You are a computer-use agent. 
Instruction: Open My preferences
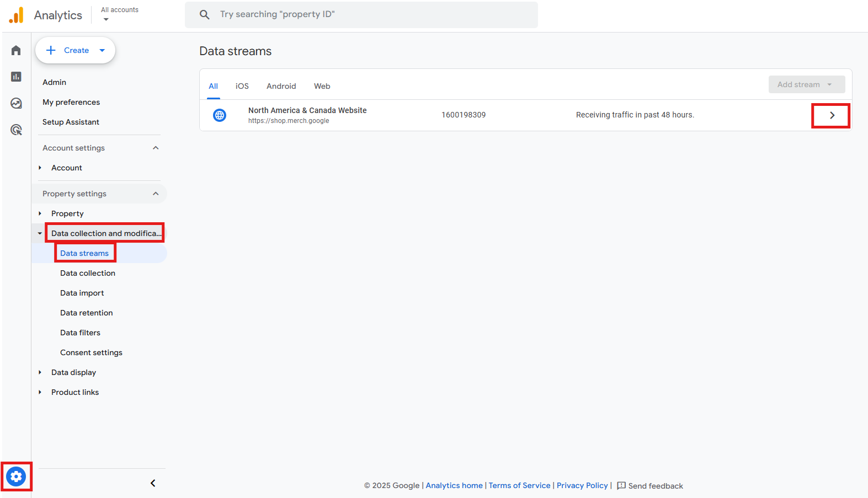point(71,102)
